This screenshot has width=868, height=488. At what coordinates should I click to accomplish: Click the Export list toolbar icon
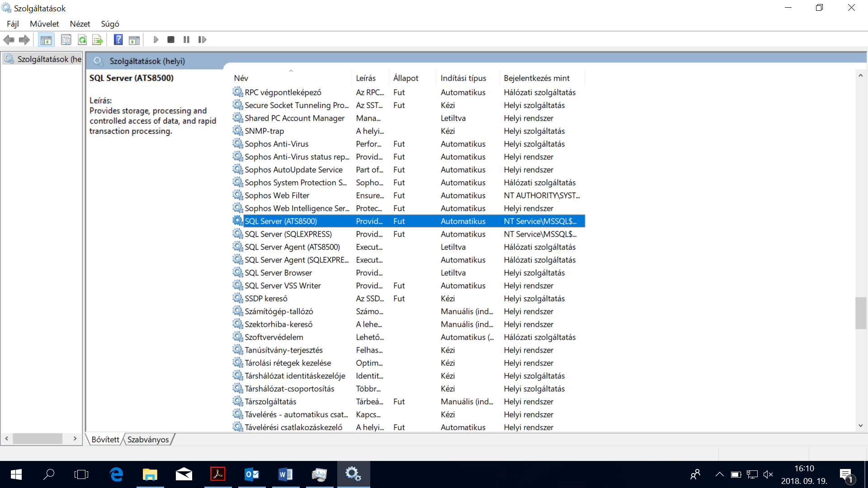point(98,40)
